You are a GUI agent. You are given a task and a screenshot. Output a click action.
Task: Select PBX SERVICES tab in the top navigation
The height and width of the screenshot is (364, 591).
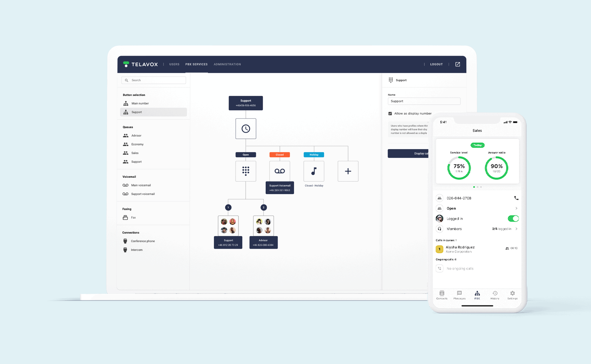[195, 64]
